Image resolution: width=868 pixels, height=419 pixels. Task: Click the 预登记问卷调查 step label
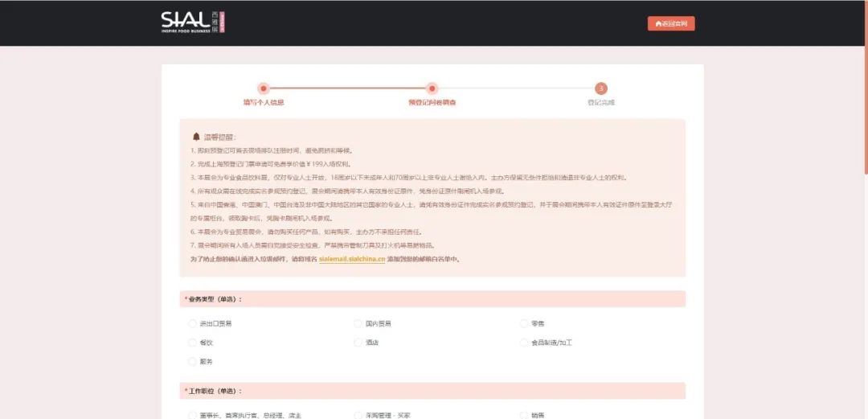[432, 103]
